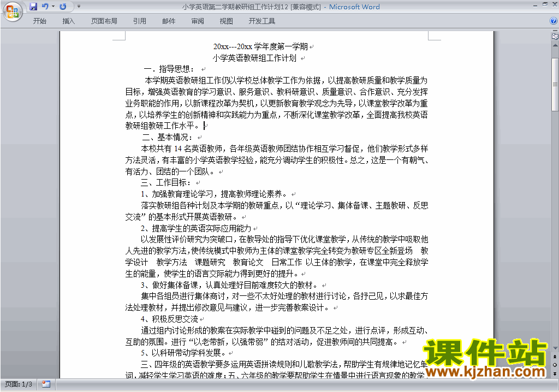Viewport: 559px width, 392px height.
Task: Click the line beginning 3、做好集体备课
Action: 229,285
